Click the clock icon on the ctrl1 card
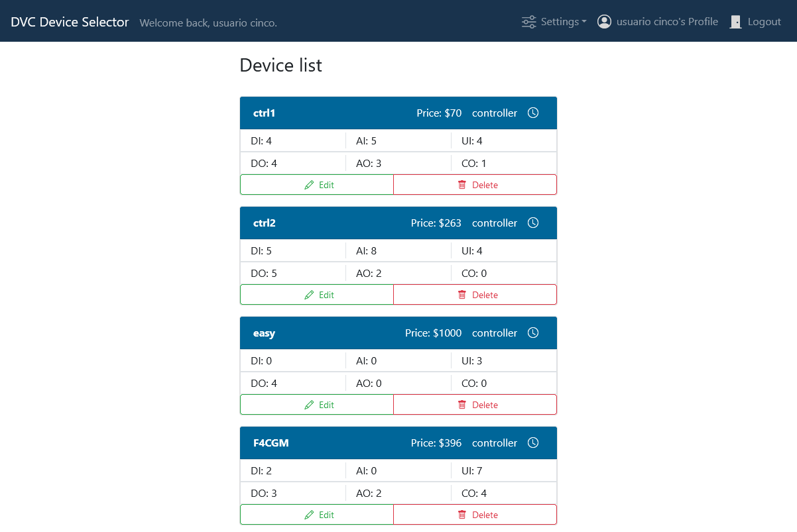 click(533, 113)
